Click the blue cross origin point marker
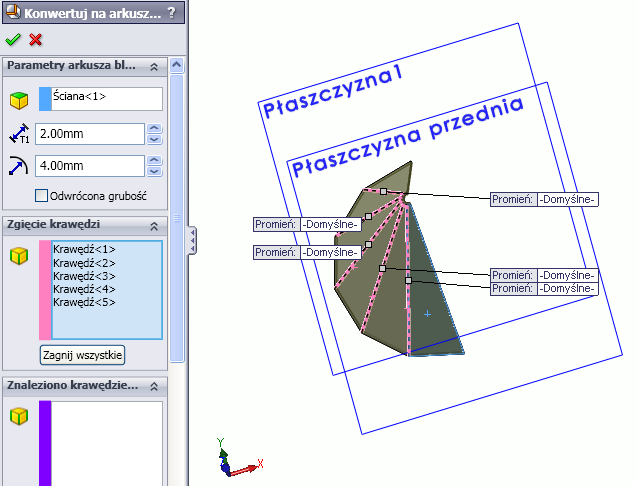This screenshot has width=637, height=486. [427, 314]
